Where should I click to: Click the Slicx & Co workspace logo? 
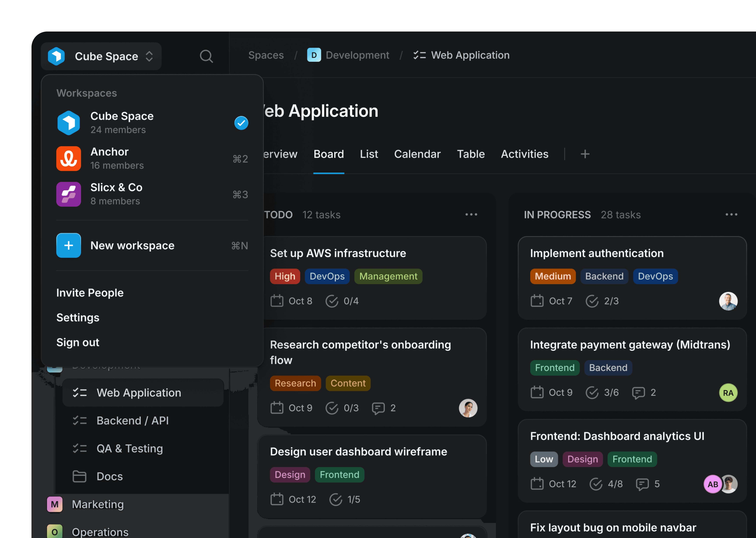(x=69, y=194)
